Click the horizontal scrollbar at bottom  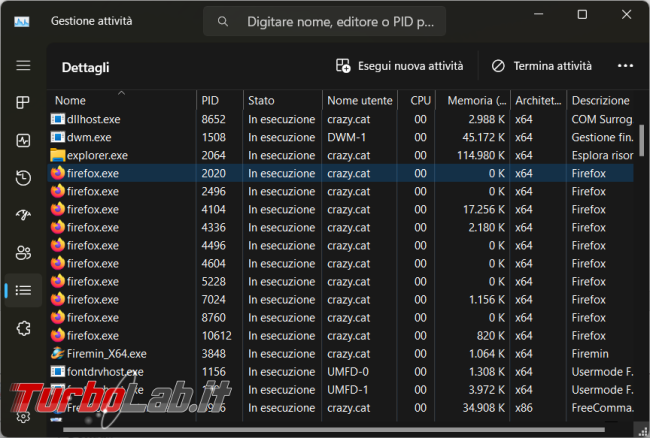point(334,430)
